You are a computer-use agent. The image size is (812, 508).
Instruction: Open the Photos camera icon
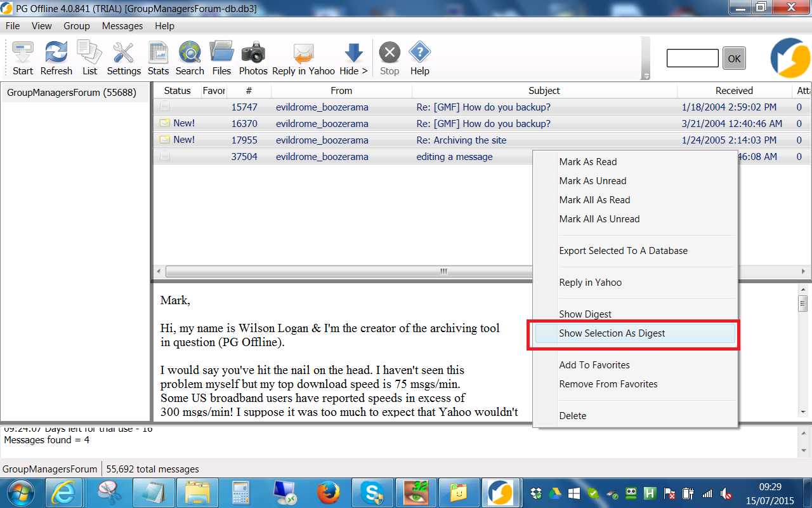(253, 52)
